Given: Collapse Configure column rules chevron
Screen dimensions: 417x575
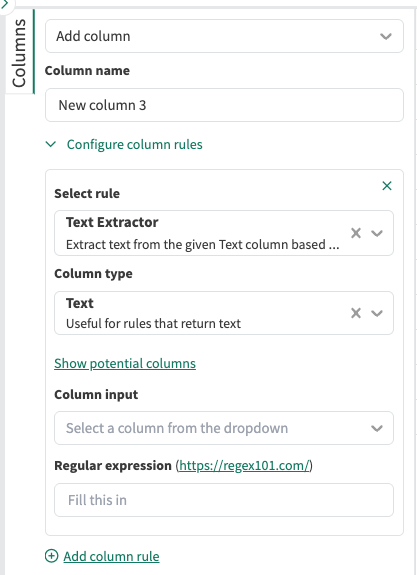Looking at the screenshot, I should (x=50, y=144).
